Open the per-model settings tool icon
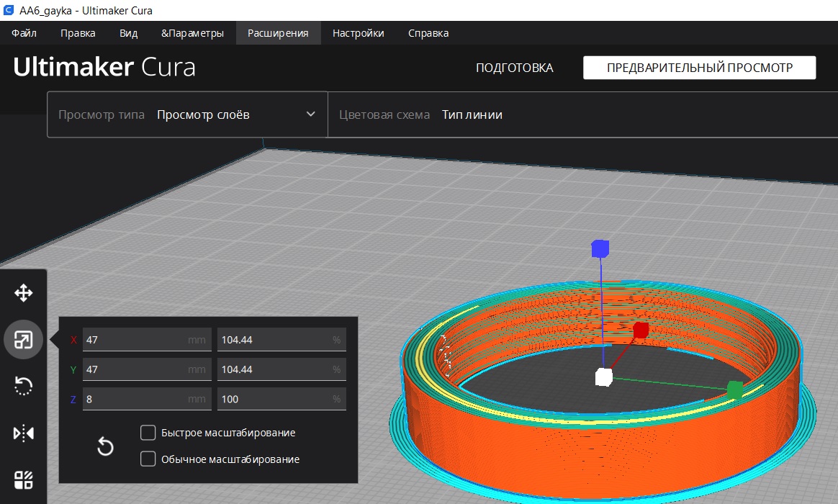This screenshot has width=838, height=504. pos(24,480)
